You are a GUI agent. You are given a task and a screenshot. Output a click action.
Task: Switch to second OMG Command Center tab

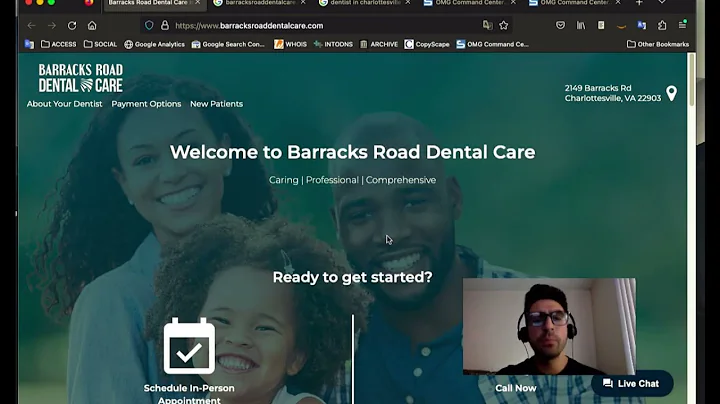click(x=574, y=3)
